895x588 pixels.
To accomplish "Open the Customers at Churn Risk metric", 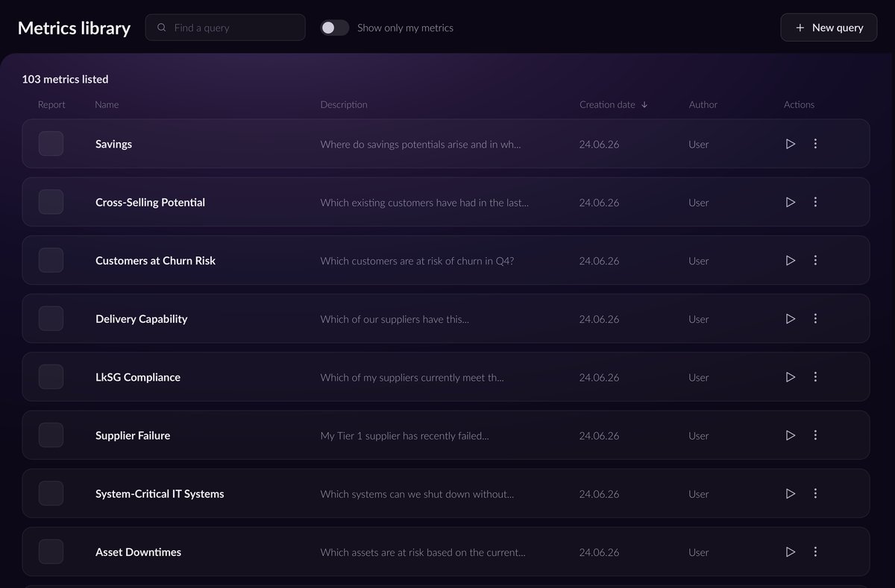I will pos(155,260).
